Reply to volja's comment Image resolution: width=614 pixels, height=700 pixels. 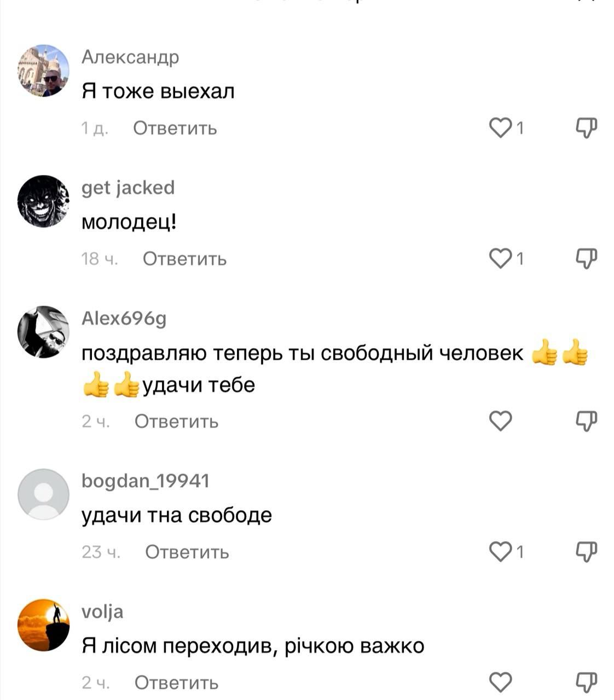[x=176, y=682]
